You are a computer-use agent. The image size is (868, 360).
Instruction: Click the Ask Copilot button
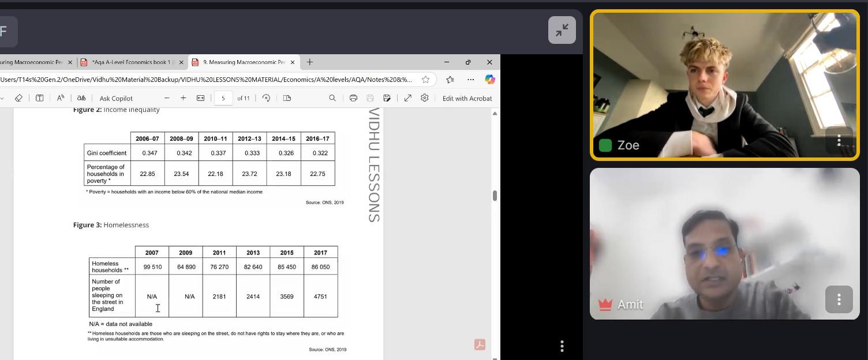(116, 98)
